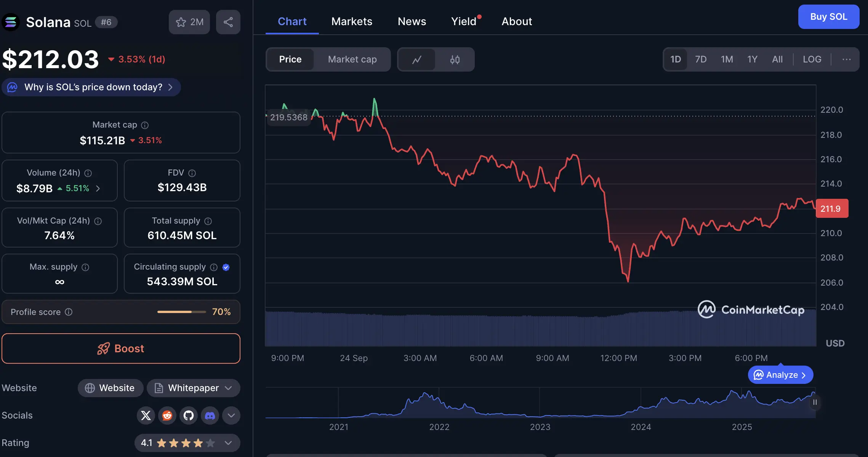
Task: Show Profile score info icon
Action: [x=69, y=312]
